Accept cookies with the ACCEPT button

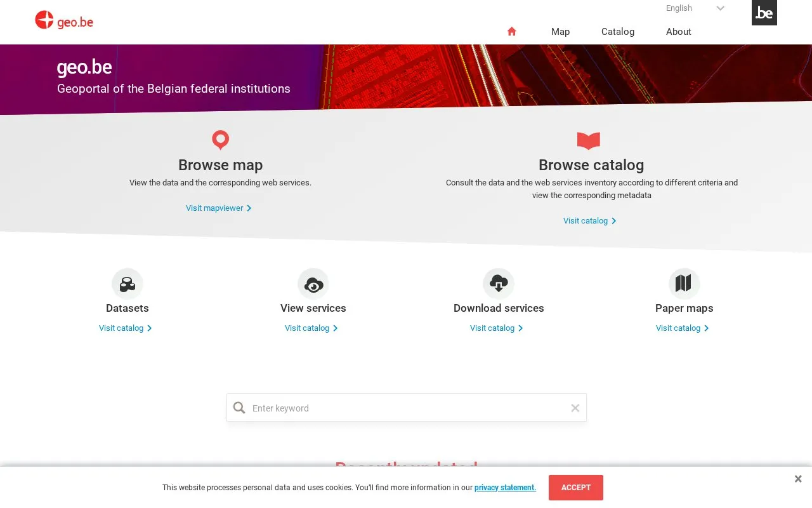[x=576, y=488]
